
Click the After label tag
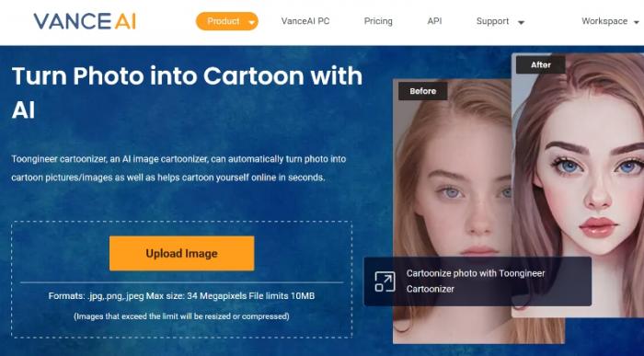tap(541, 65)
